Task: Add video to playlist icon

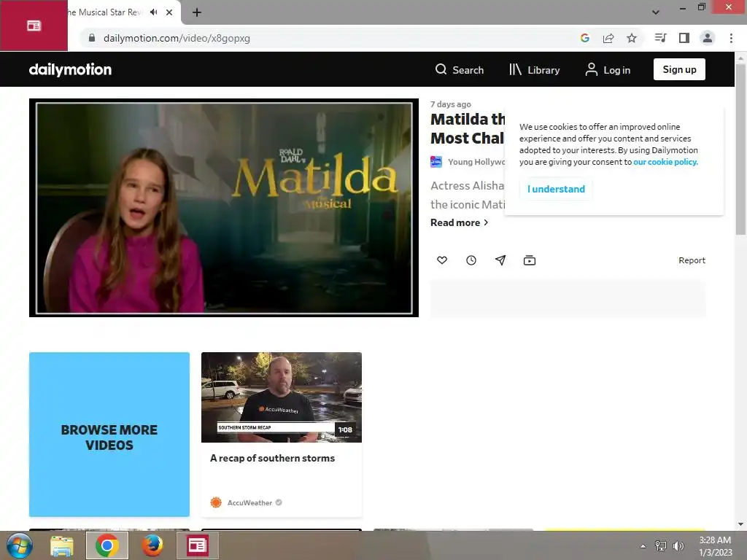Action: [x=530, y=260]
